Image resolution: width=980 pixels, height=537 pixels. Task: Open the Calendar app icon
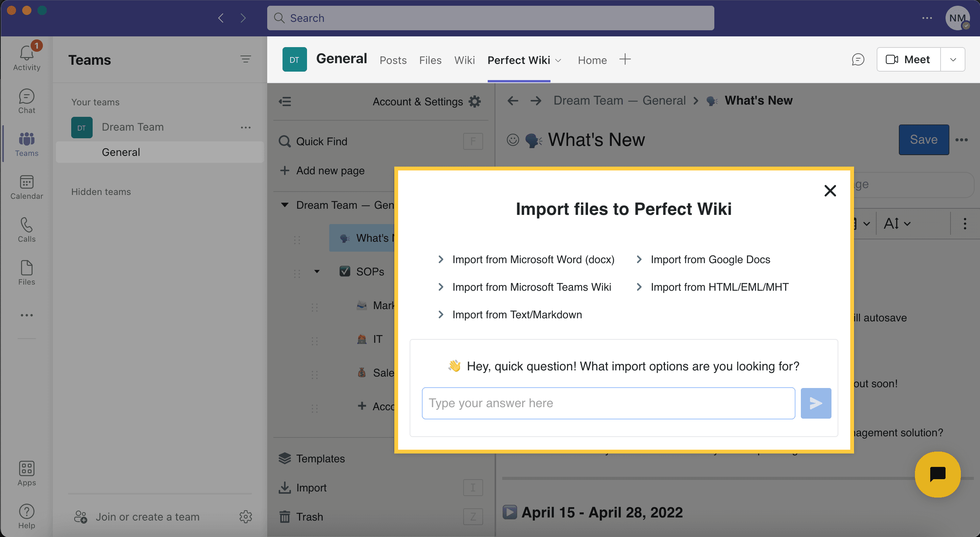(x=26, y=187)
